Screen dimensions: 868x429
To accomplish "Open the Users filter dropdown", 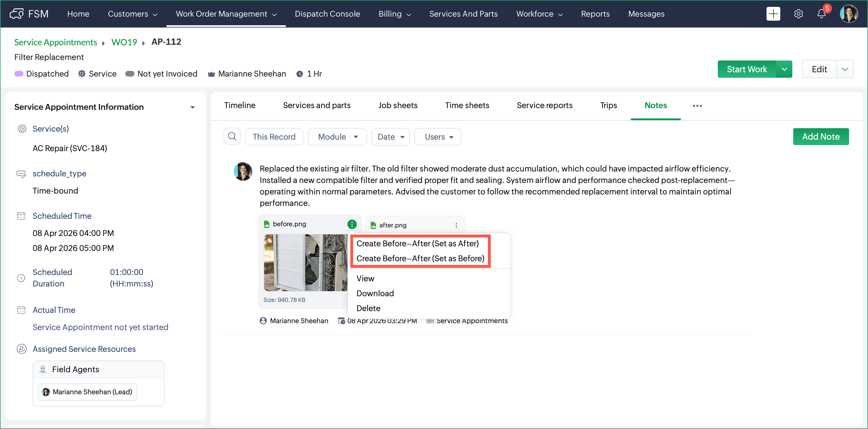I will [438, 137].
